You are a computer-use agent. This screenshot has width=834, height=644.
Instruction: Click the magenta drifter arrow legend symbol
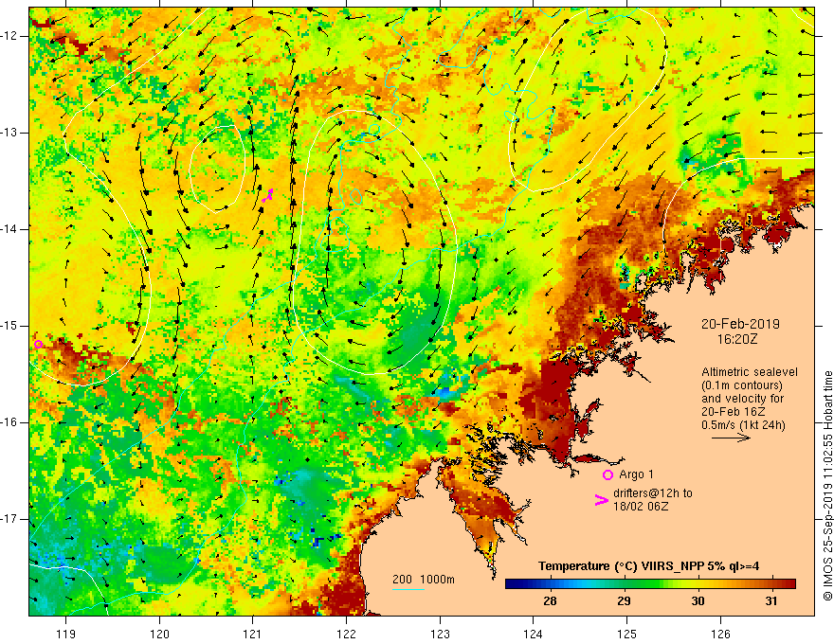[602, 500]
